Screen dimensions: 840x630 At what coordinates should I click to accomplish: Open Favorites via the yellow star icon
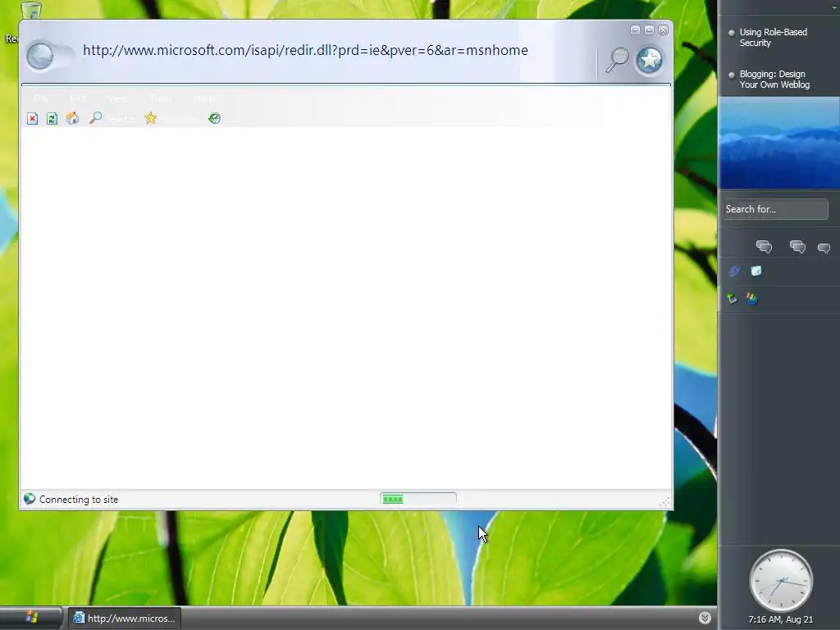tap(151, 118)
